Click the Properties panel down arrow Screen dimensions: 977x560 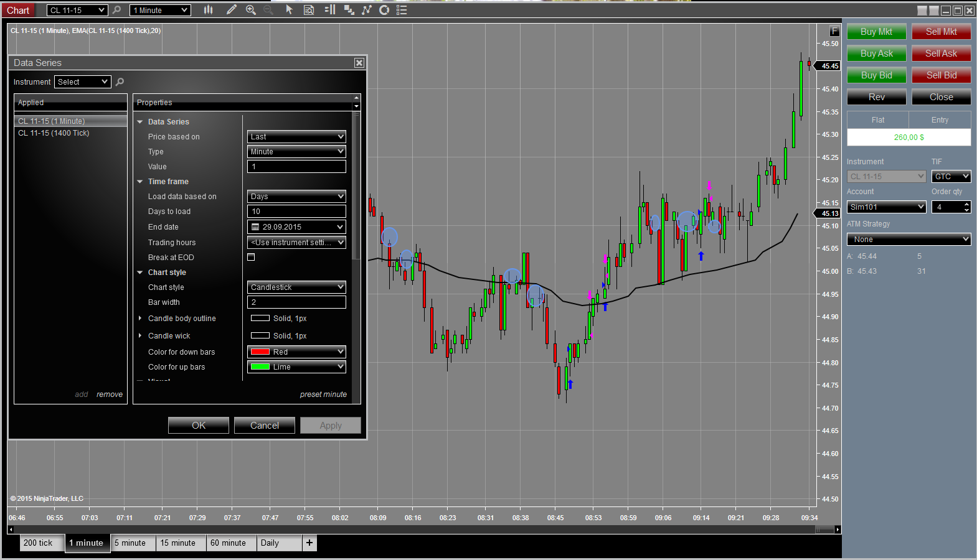[x=356, y=106]
